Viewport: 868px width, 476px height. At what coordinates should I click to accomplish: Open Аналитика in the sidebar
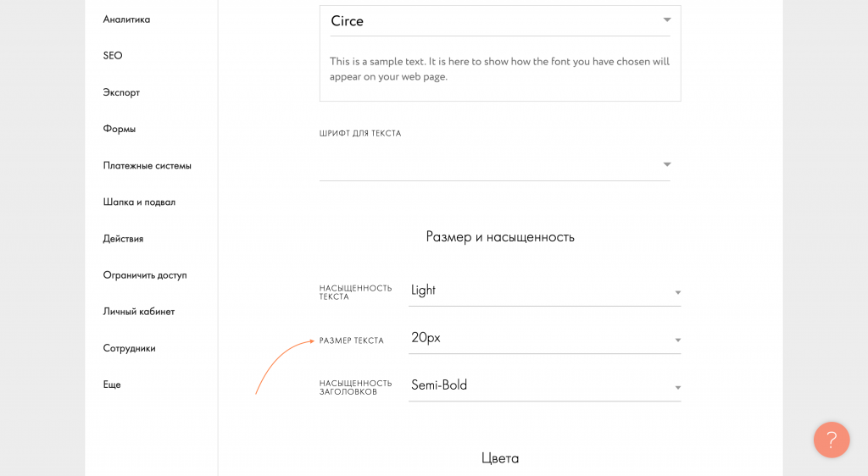126,19
